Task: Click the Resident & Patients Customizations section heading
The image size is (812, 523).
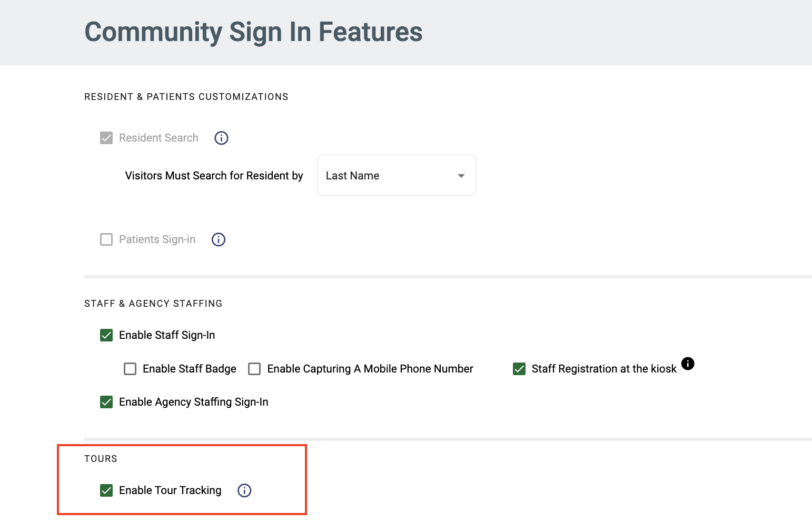Action: pos(186,97)
